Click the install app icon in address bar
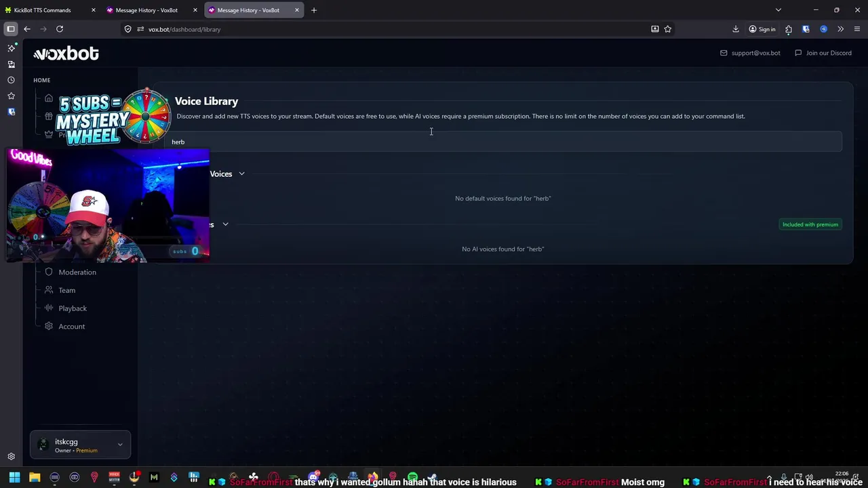 pos(655,29)
